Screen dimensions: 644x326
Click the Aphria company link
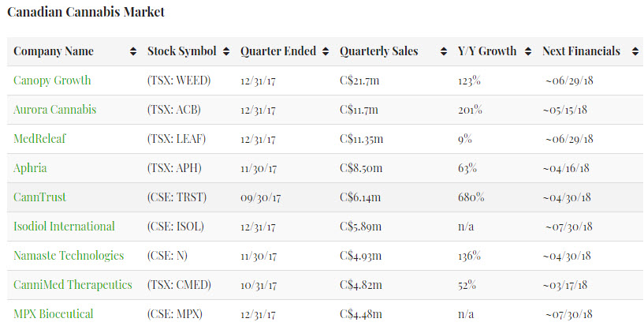(x=30, y=168)
